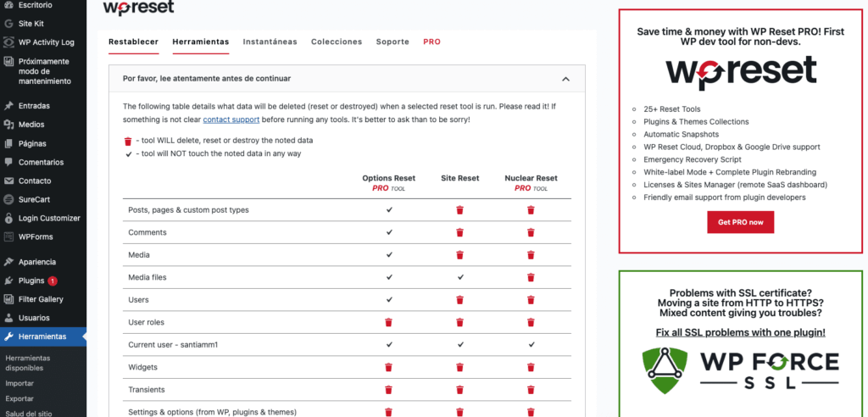Click Site Reset checkmark for Media files row

pos(460,277)
